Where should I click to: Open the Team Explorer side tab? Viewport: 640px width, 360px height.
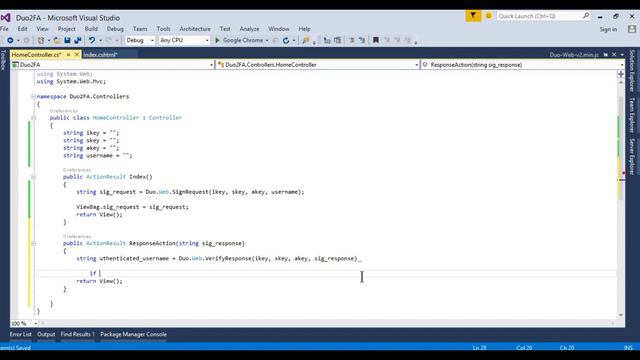(632, 115)
